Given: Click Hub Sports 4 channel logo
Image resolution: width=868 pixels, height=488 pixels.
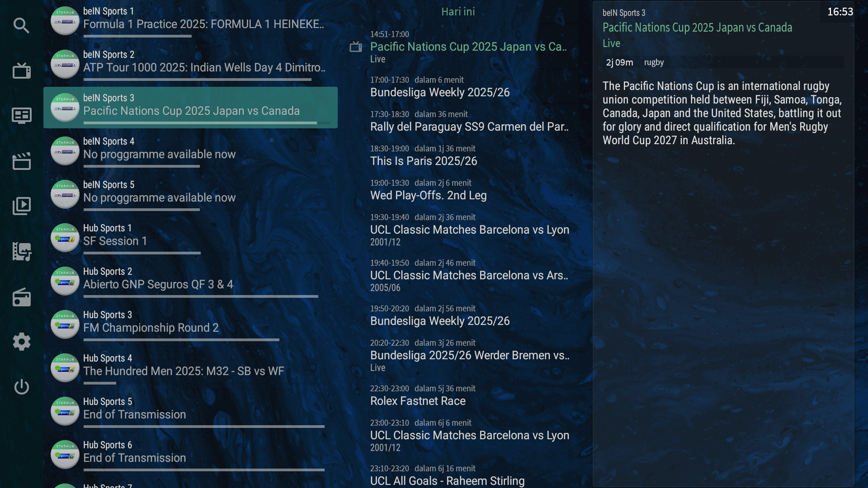Looking at the screenshot, I should point(65,368).
